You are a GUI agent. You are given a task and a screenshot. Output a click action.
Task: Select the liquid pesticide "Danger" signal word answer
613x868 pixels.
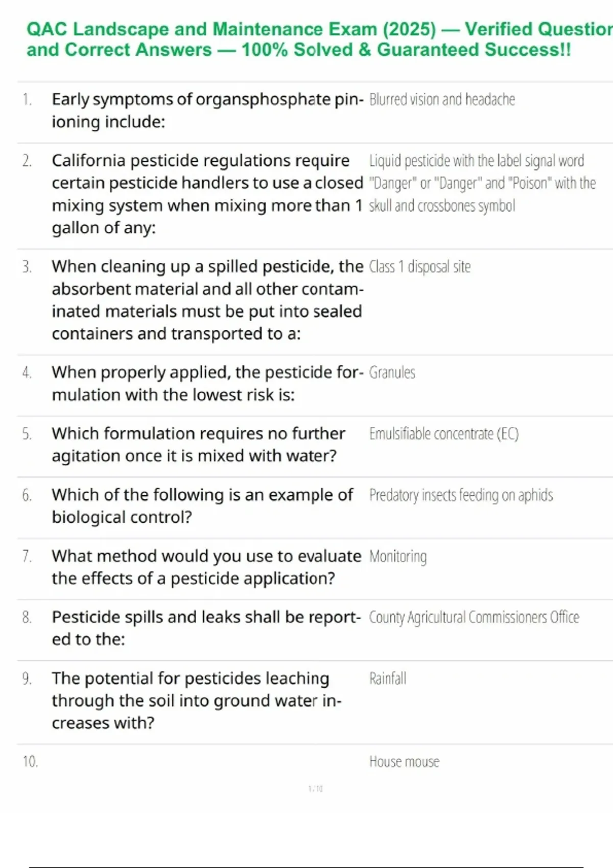pos(482,183)
